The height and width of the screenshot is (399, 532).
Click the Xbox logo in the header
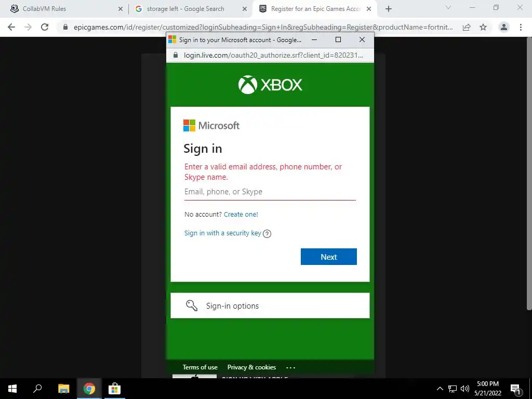click(x=270, y=85)
